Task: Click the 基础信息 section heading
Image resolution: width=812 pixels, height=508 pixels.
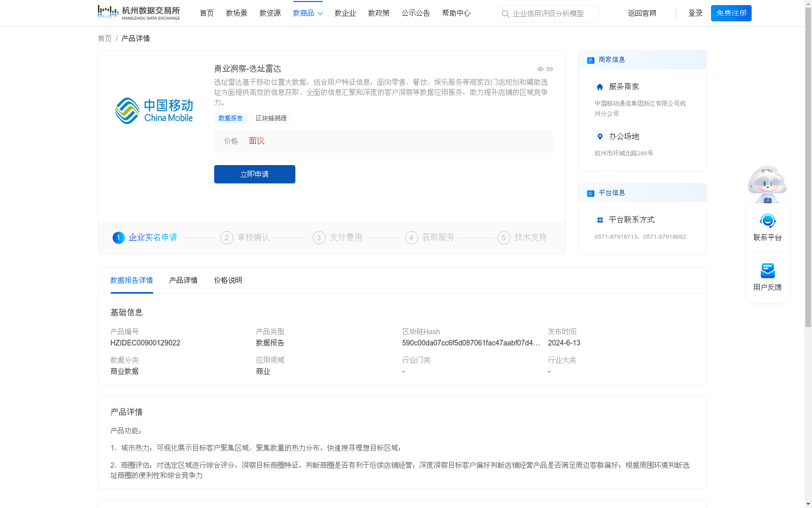Action: point(126,312)
